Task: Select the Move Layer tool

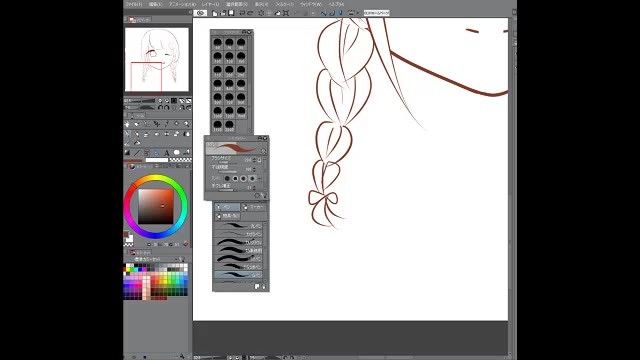Action: click(157, 124)
